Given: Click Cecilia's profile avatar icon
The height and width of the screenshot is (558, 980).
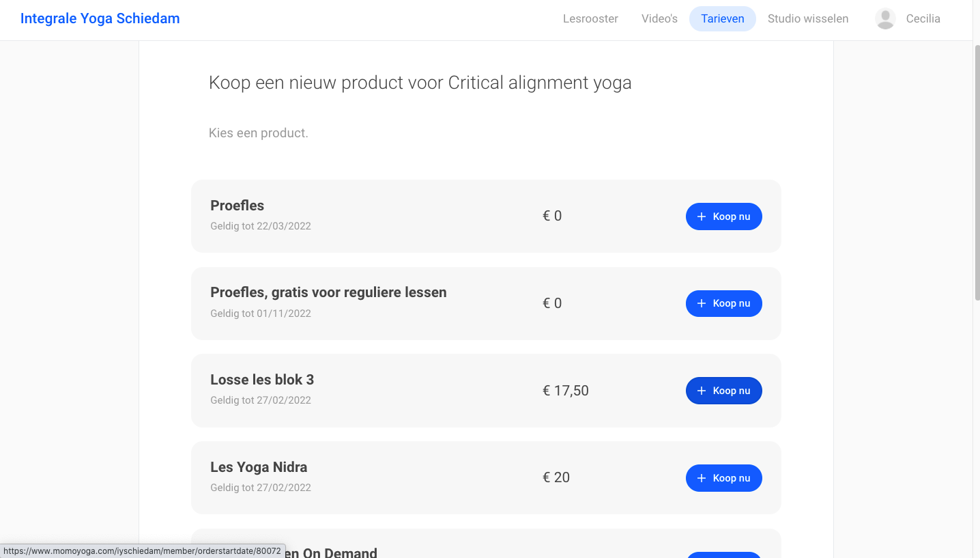Looking at the screenshot, I should 885,19.
